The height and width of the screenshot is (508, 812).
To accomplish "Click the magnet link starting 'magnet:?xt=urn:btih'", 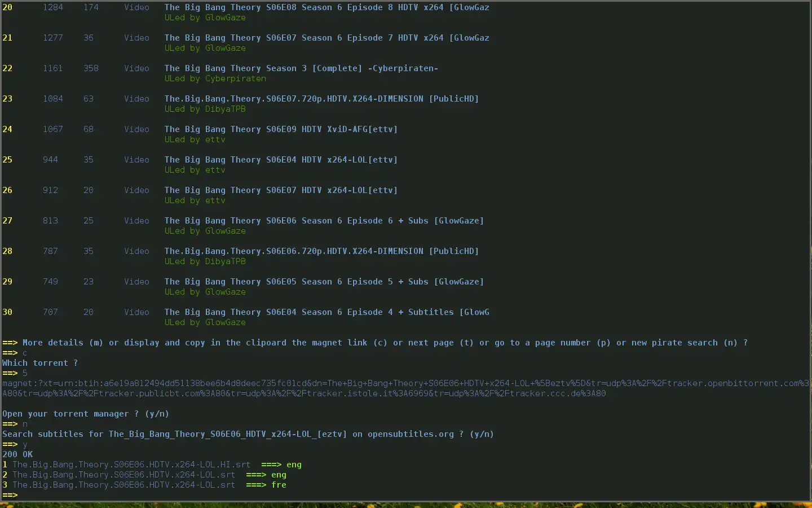I will click(406, 388).
